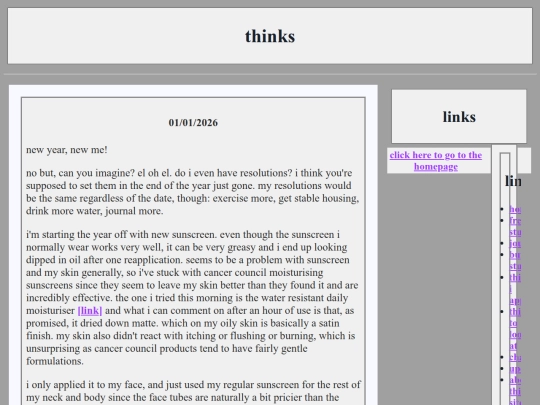Click the paragraph starting 'i only applied it'
This screenshot has height=405, width=540.
click(193, 392)
